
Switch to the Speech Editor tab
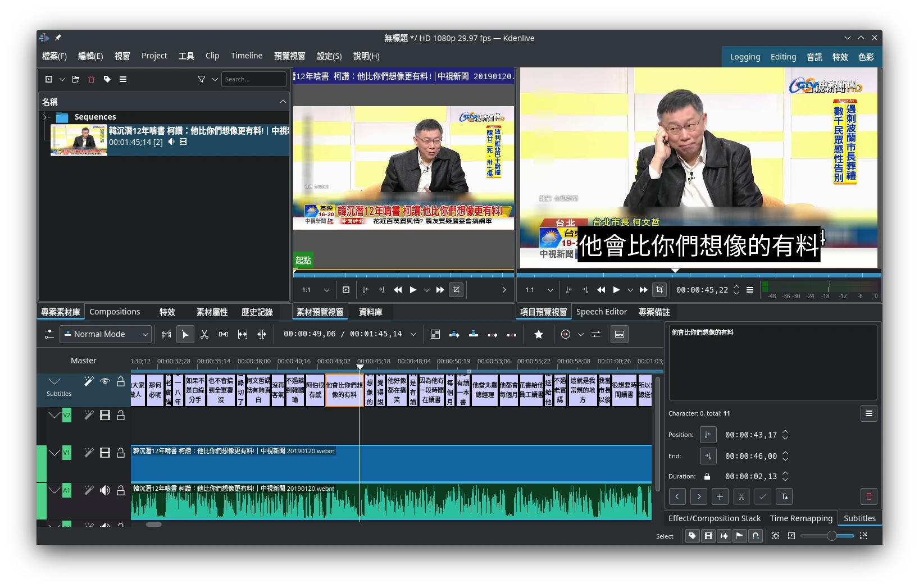click(x=601, y=312)
